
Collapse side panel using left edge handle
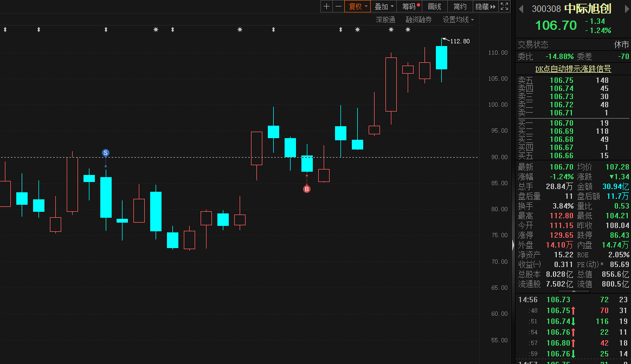tap(513, 245)
